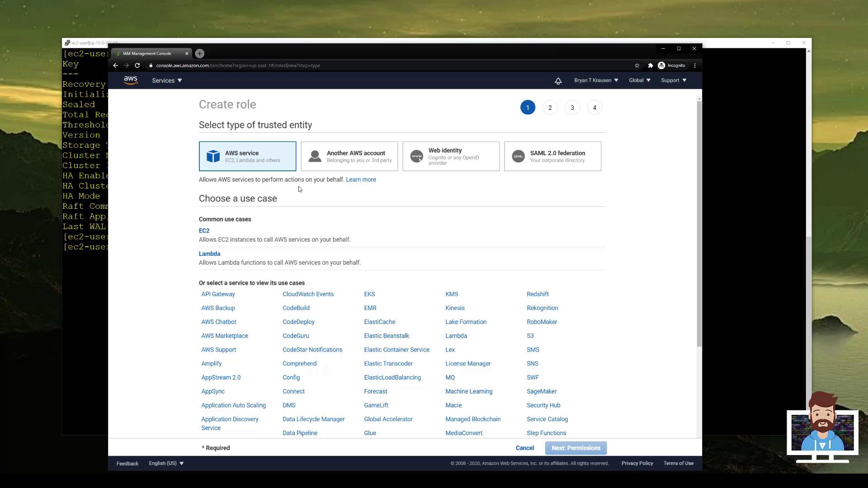Reload the page using refresh icon
Viewport: 868px width, 488px height.
click(x=137, y=66)
